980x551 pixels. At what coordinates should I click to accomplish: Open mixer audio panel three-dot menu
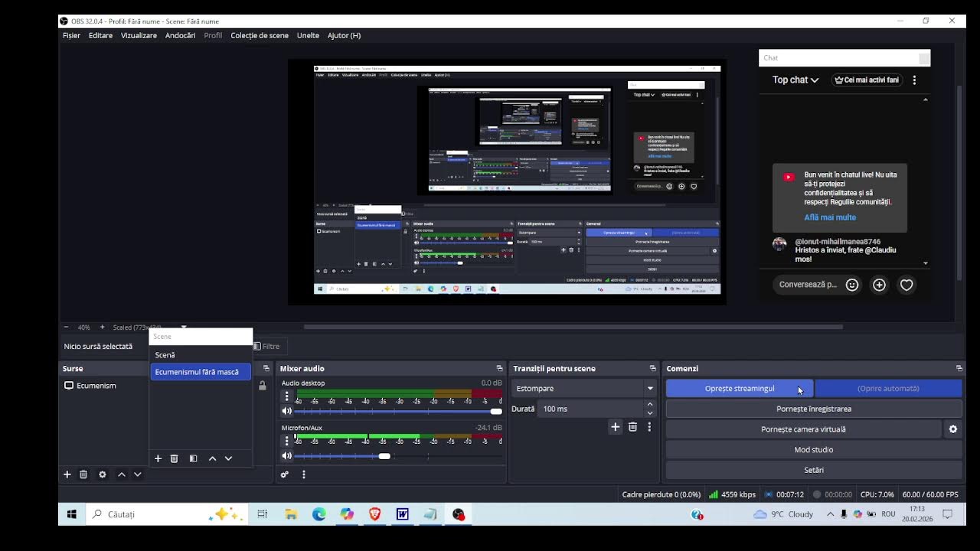click(x=304, y=474)
